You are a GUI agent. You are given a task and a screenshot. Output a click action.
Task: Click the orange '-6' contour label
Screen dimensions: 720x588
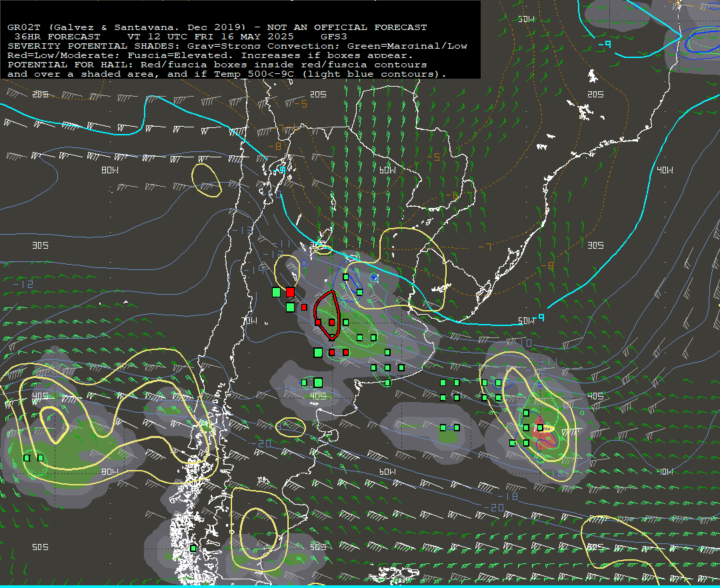(451, 195)
